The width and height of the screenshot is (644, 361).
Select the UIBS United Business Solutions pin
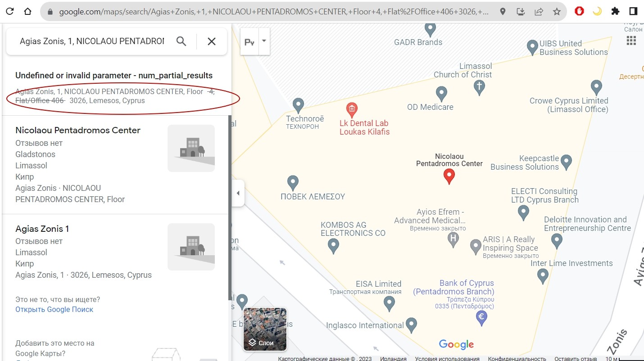click(x=532, y=47)
